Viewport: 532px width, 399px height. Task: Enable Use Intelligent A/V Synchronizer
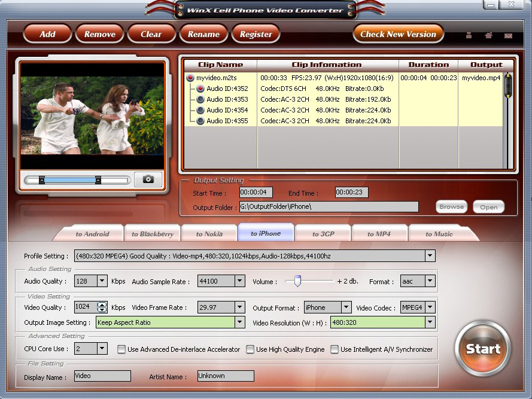[335, 349]
